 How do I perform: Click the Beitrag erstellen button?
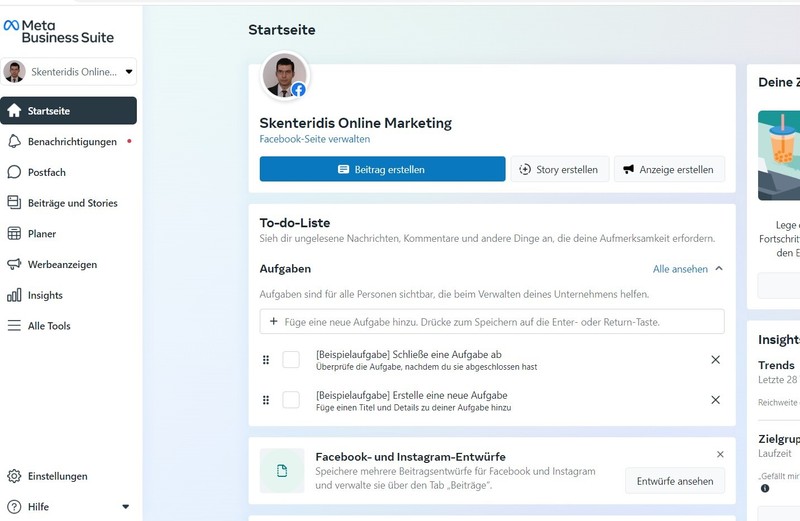(382, 169)
